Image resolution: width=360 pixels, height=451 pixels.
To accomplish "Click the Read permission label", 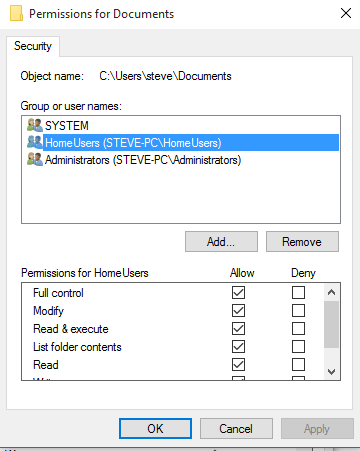I will 46,365.
